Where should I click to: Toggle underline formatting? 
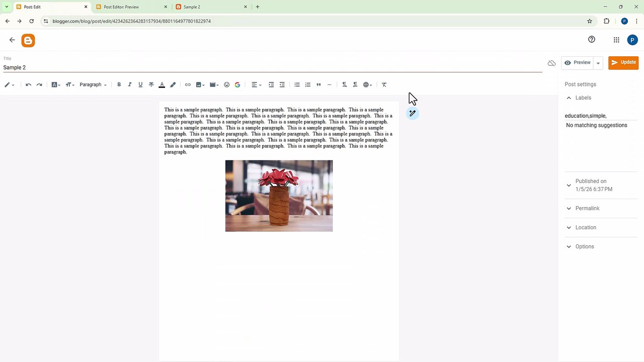(140, 84)
